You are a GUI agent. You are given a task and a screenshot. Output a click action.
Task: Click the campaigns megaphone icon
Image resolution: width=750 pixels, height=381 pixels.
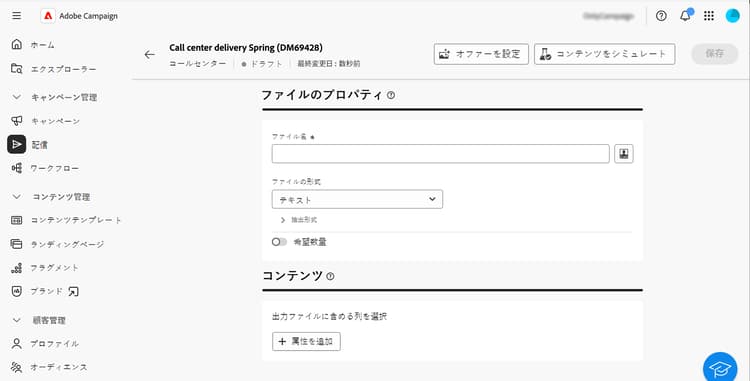[16, 121]
